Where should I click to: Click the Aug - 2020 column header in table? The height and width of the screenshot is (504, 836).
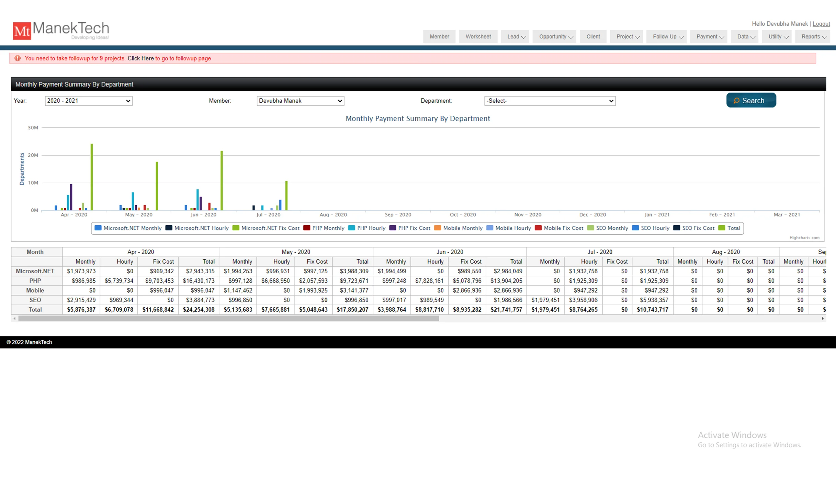tap(726, 252)
